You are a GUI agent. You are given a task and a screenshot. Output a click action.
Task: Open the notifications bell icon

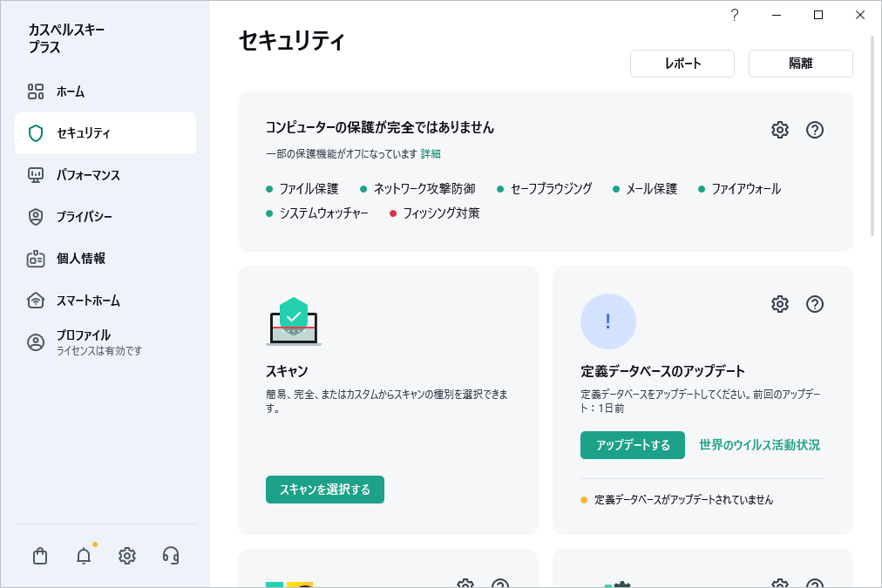(84, 556)
